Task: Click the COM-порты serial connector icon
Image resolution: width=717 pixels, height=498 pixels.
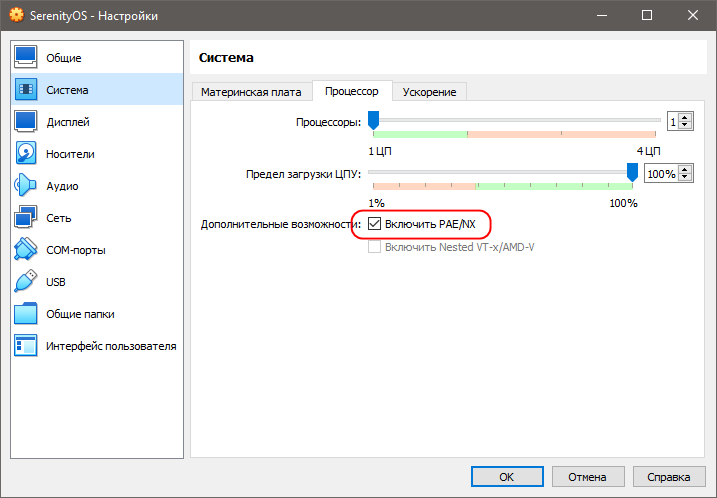Action: [x=26, y=250]
